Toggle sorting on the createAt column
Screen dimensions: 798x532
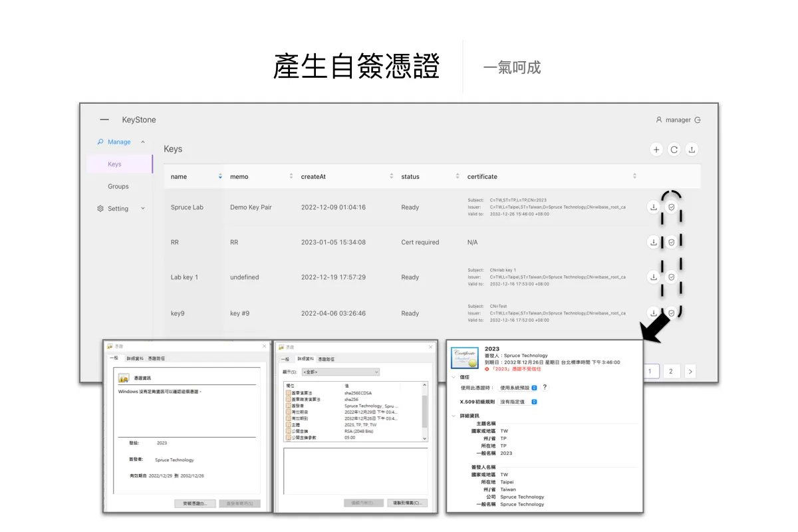391,176
